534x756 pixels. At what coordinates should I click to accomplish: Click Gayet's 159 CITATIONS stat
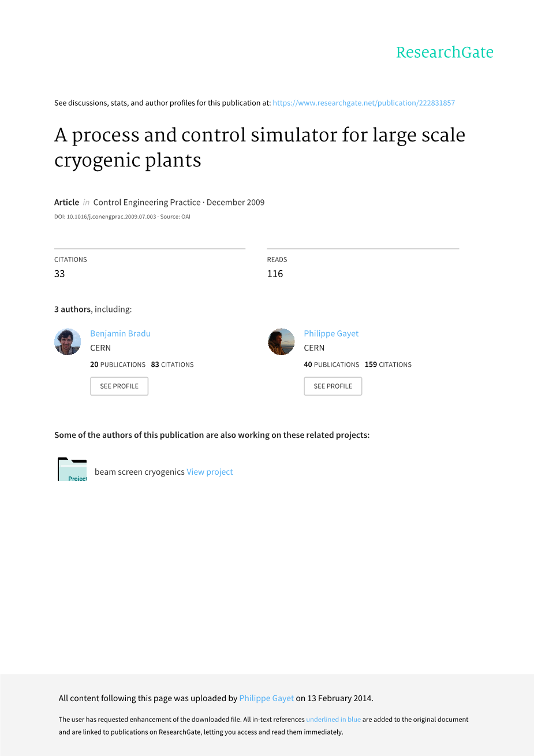pos(388,364)
